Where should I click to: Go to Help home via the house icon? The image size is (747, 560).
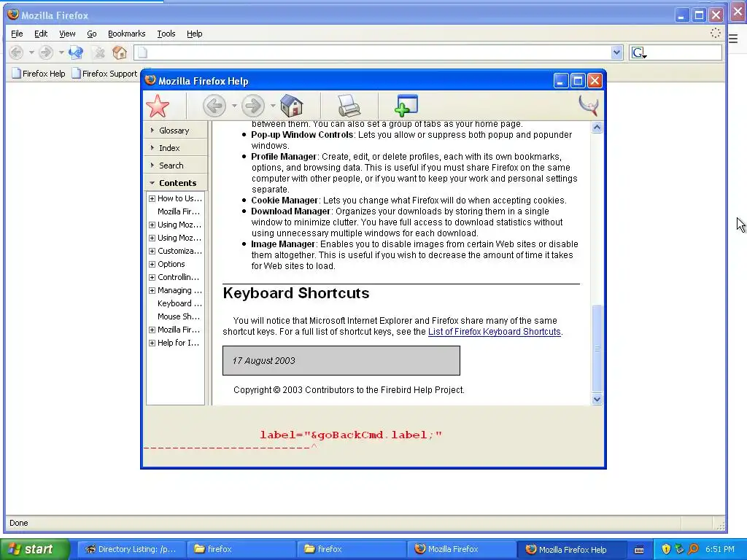pos(292,105)
